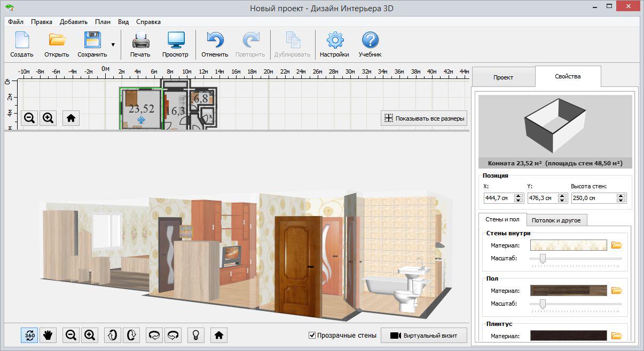The height and width of the screenshot is (351, 644).
Task: Browse for the floor material folder
Action: 617,291
